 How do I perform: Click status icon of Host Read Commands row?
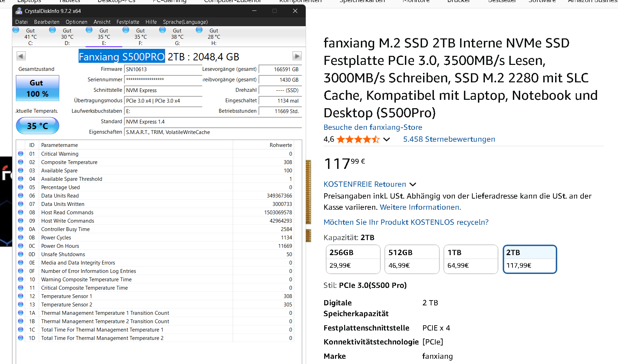point(21,212)
